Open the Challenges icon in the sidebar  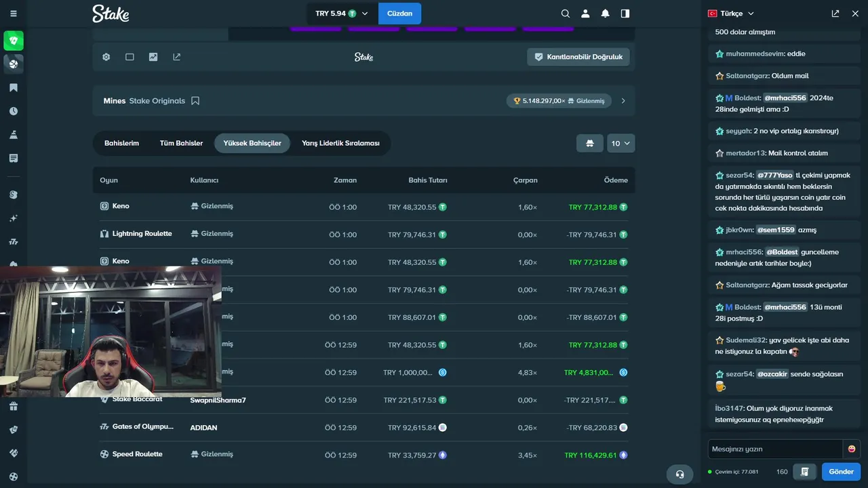click(14, 135)
